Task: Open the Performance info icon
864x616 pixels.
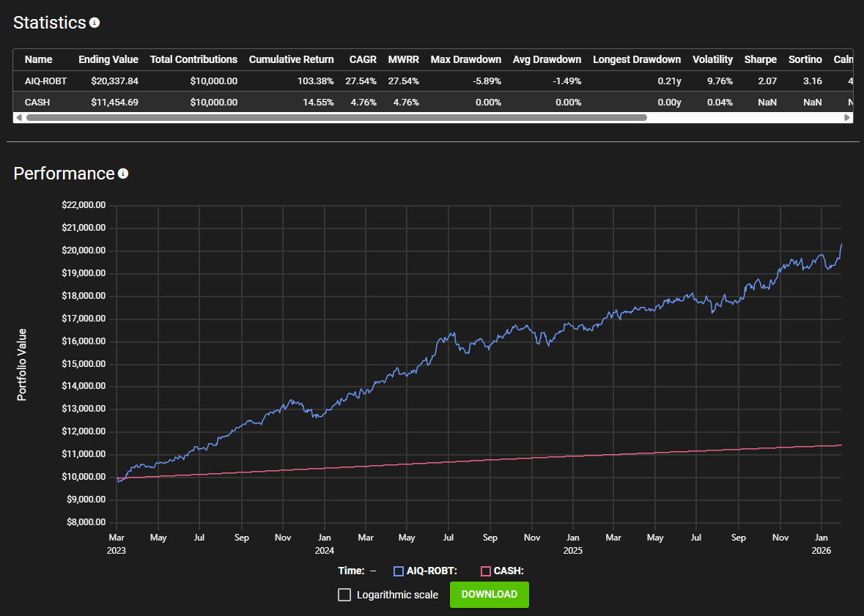Action: (x=123, y=174)
